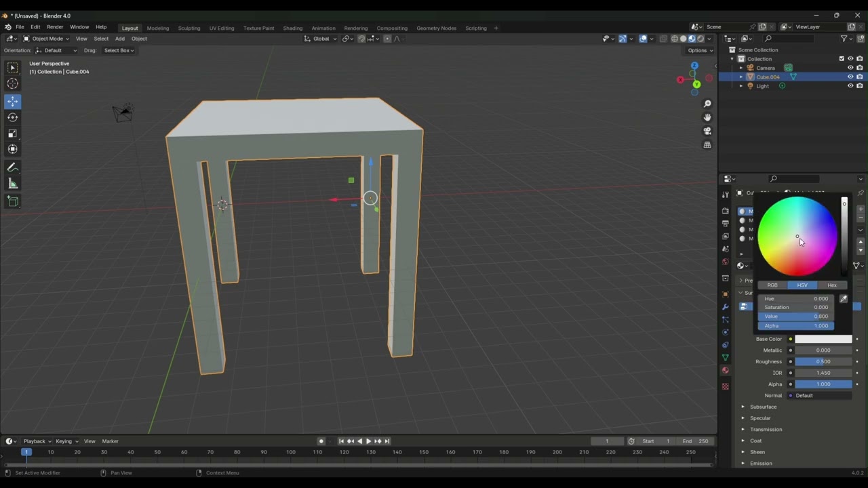The image size is (868, 488).
Task: Switch to wireframe viewport shading
Action: coord(675,39)
